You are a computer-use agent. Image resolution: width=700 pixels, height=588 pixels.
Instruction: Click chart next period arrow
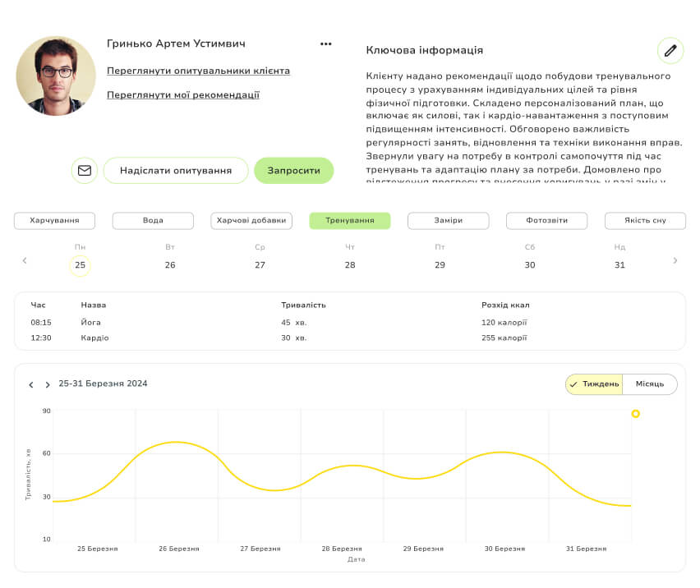click(48, 384)
